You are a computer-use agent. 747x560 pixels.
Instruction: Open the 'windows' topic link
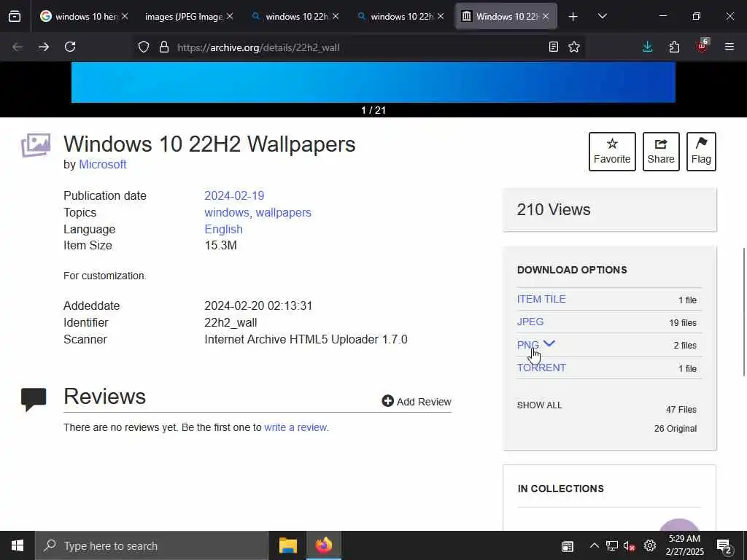(x=226, y=212)
